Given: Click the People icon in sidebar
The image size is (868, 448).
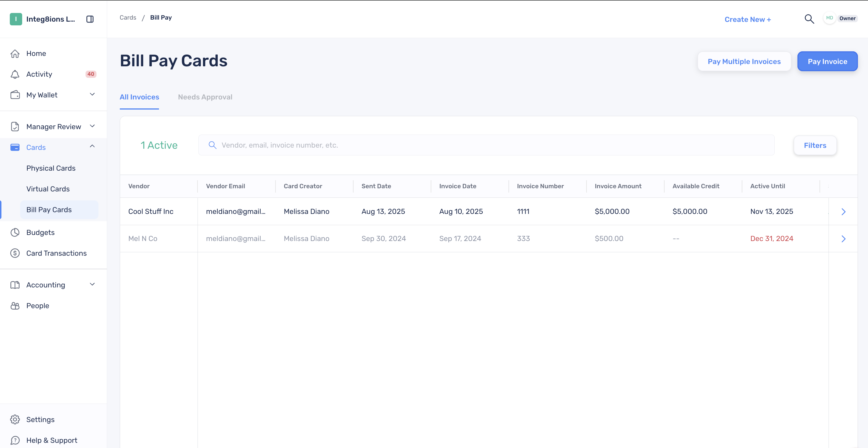Looking at the screenshot, I should 15,306.
